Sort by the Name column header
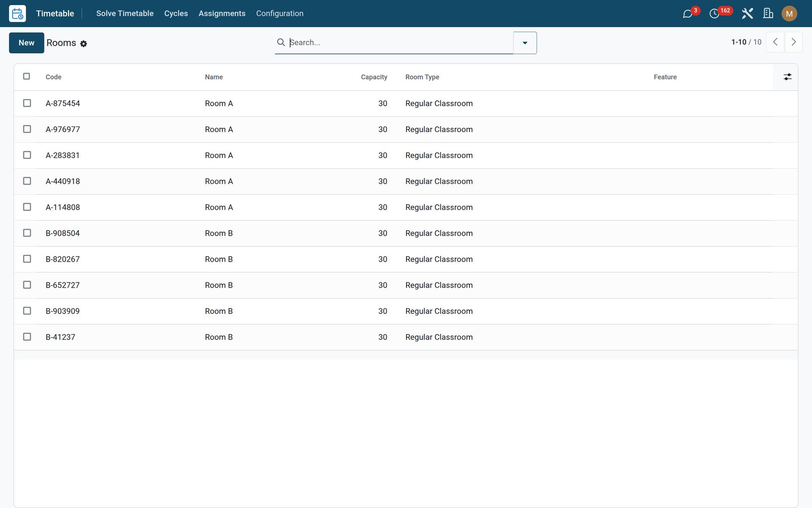Screen dimensions: 812x508 click(214, 77)
